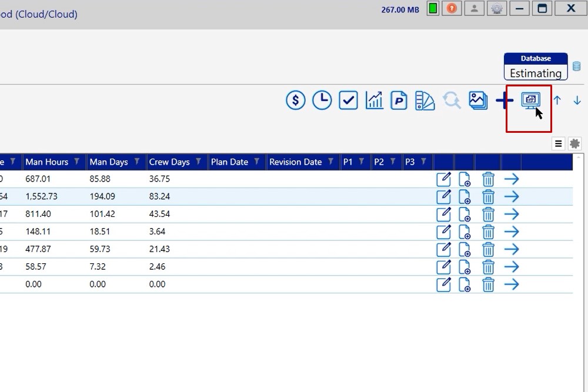Image resolution: width=588 pixels, height=392 pixels.
Task: Click the dollar sign cost icon
Action: tap(296, 100)
